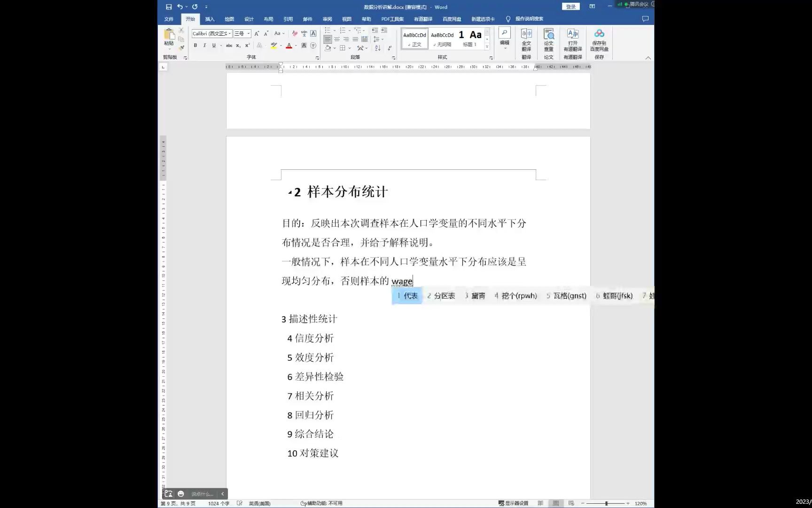Select the Format Painter tool
The image size is (812, 508).
click(182, 47)
